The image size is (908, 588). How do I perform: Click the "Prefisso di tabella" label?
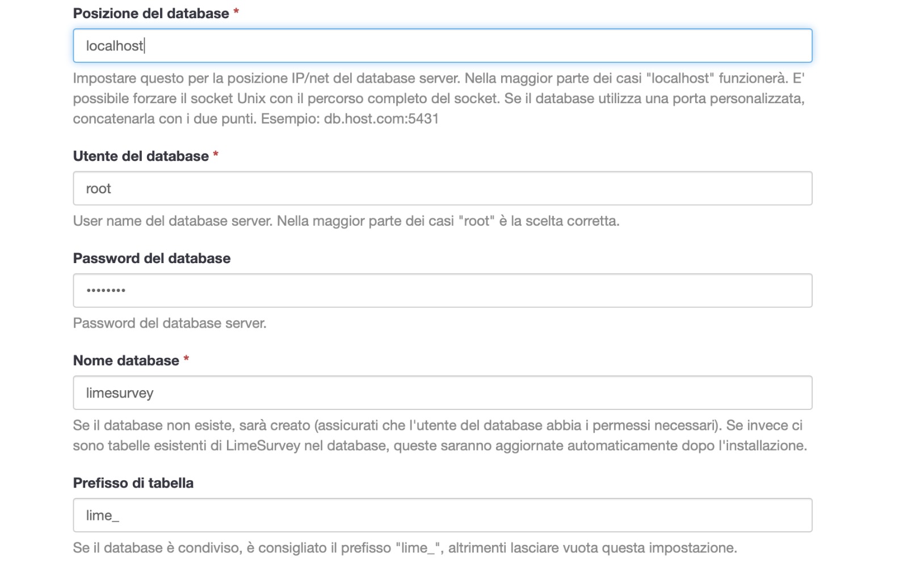(x=133, y=483)
